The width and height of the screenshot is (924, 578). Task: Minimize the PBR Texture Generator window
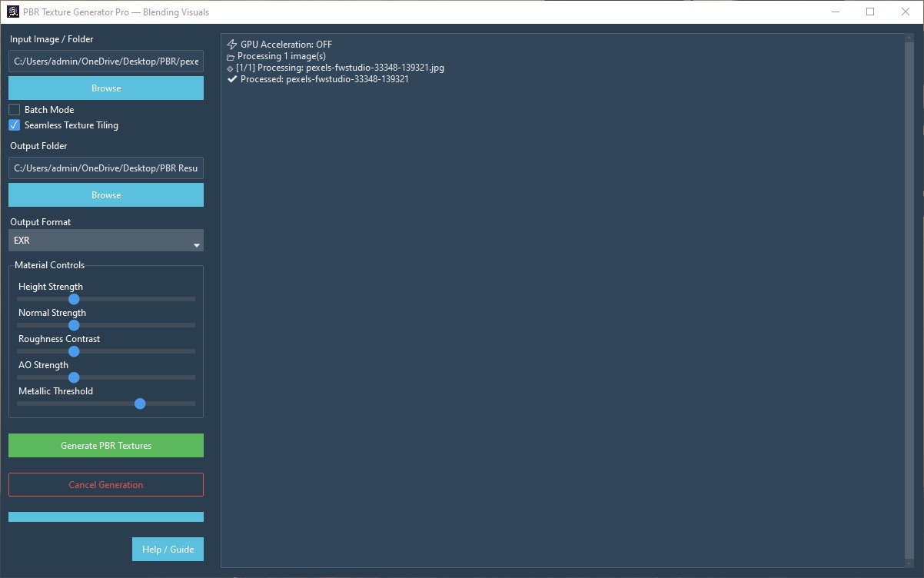point(835,12)
